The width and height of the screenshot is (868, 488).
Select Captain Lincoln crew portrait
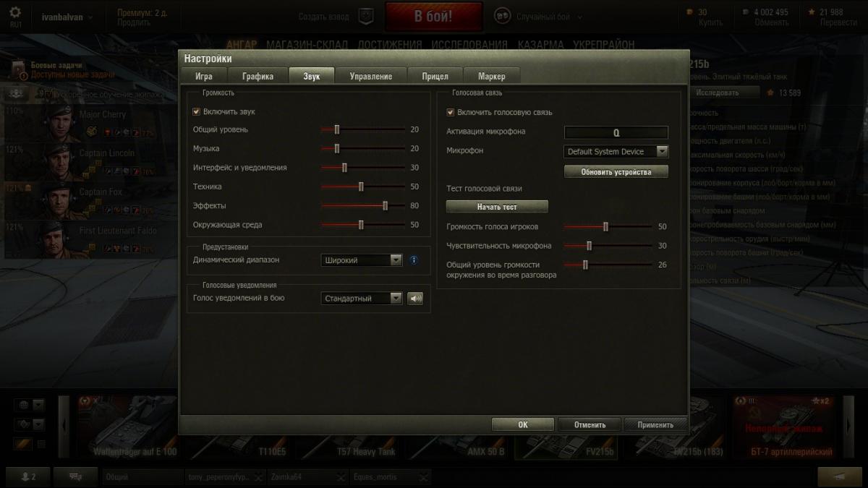(x=60, y=162)
